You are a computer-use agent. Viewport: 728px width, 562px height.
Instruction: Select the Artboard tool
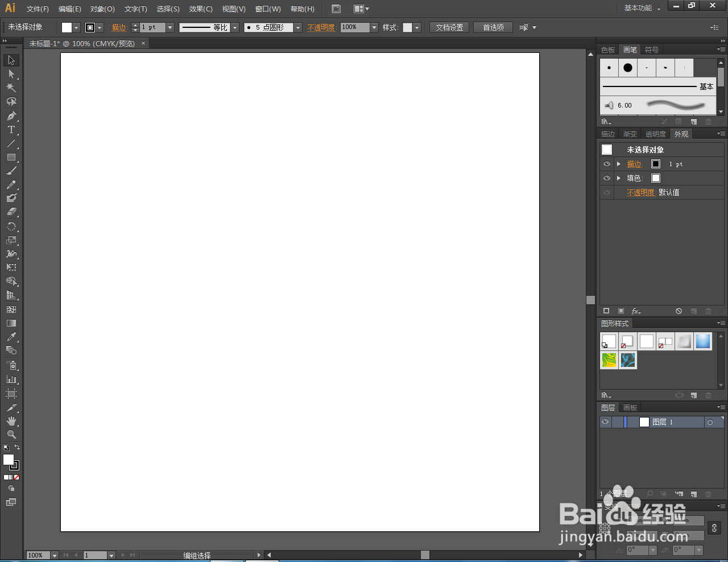click(x=11, y=394)
